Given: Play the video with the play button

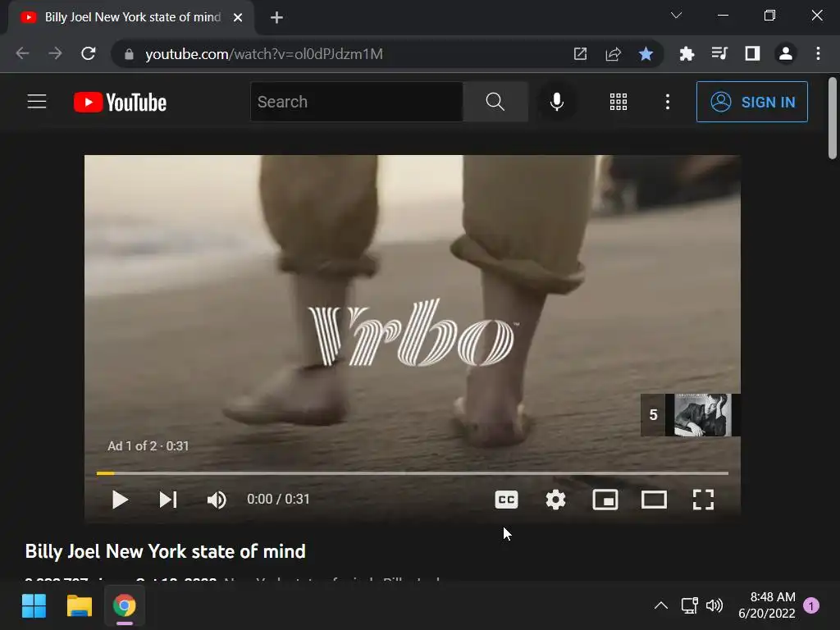Looking at the screenshot, I should click(120, 500).
